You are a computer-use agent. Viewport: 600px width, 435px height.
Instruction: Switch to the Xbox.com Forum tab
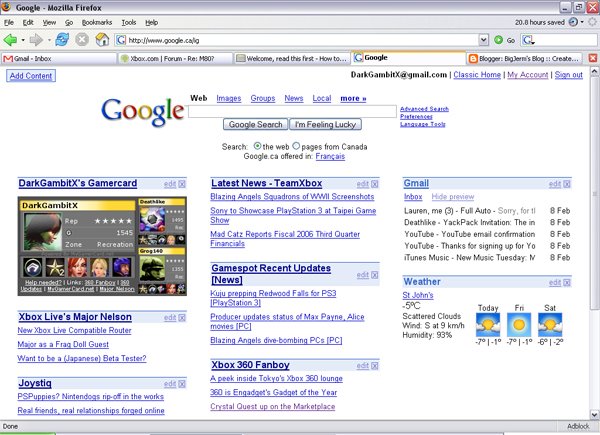point(175,59)
